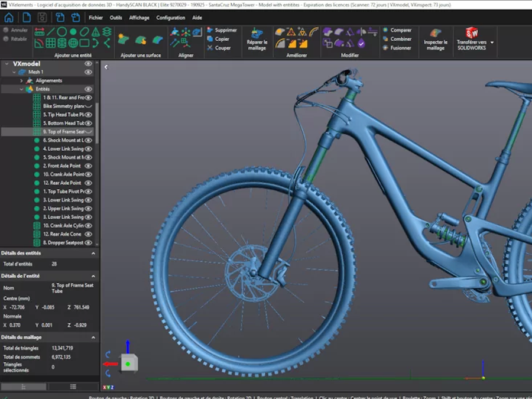Open the Fichier menu
The height and width of the screenshot is (399, 532).
96,17
